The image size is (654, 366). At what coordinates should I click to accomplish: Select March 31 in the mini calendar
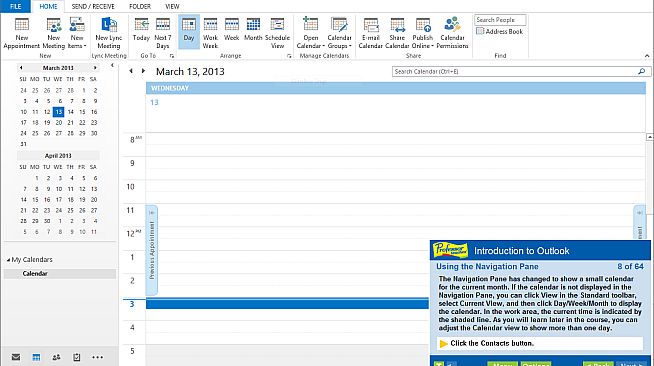[x=23, y=144]
